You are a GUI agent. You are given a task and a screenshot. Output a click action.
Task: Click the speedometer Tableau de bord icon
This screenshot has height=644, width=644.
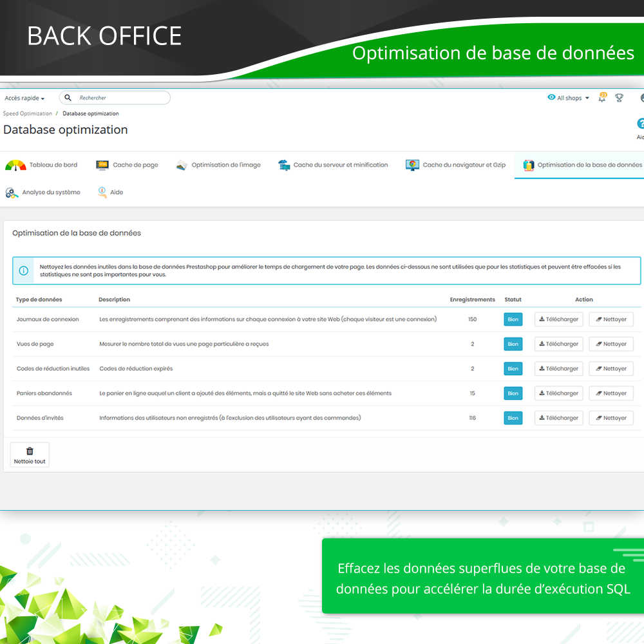coord(15,165)
